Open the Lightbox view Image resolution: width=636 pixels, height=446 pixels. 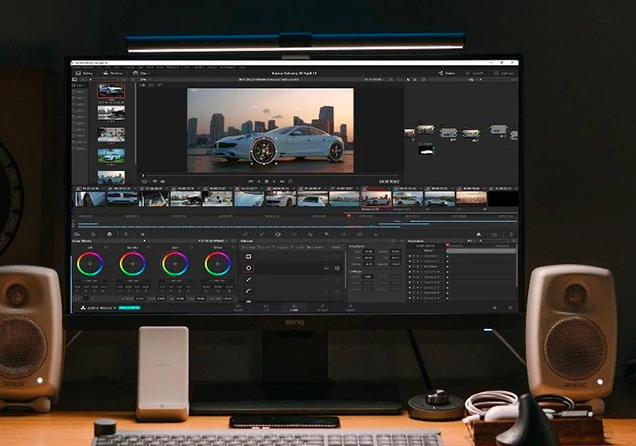tap(505, 73)
